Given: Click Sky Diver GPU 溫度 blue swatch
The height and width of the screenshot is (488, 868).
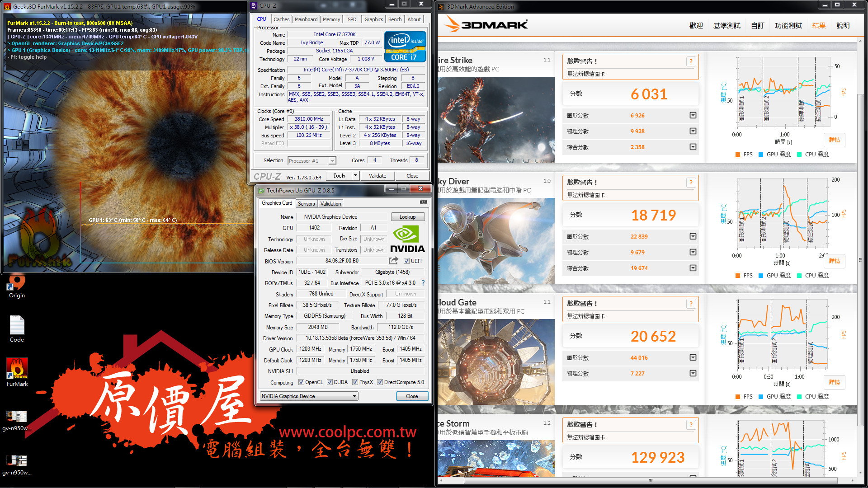Looking at the screenshot, I should (x=761, y=276).
